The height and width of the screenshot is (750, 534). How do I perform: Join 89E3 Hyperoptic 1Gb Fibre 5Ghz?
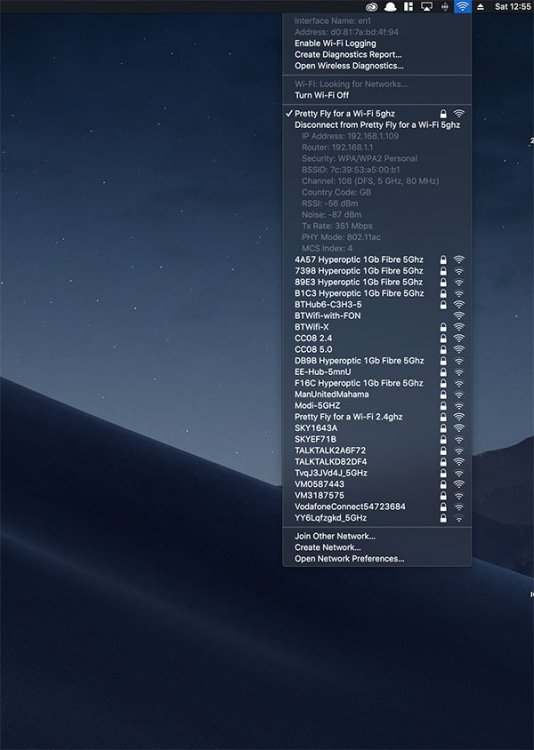click(x=377, y=282)
